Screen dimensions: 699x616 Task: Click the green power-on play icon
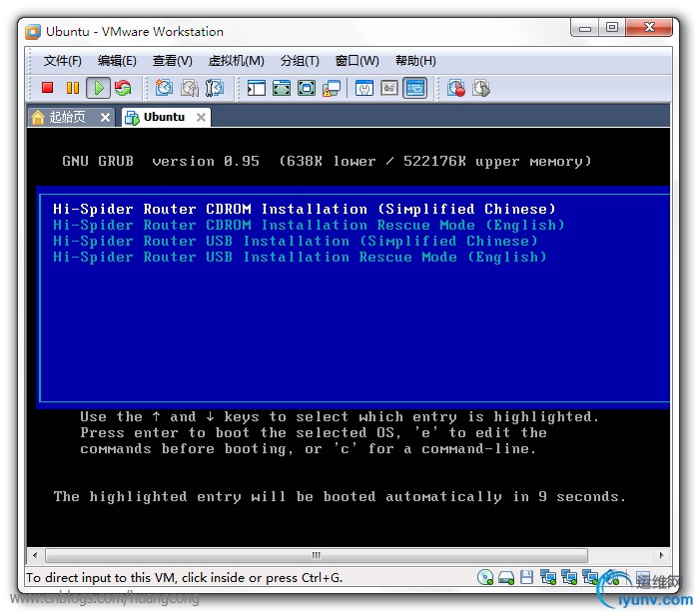pyautogui.click(x=98, y=88)
